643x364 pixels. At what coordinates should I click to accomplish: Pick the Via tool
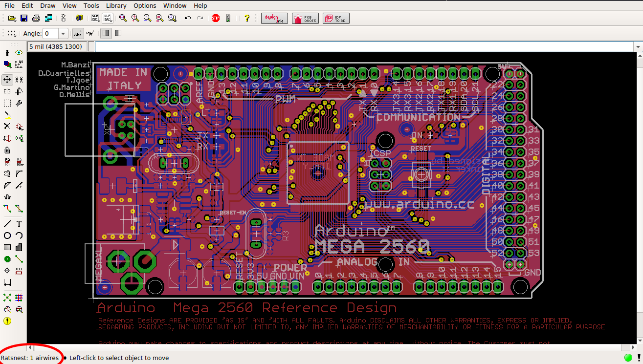coord(7,259)
